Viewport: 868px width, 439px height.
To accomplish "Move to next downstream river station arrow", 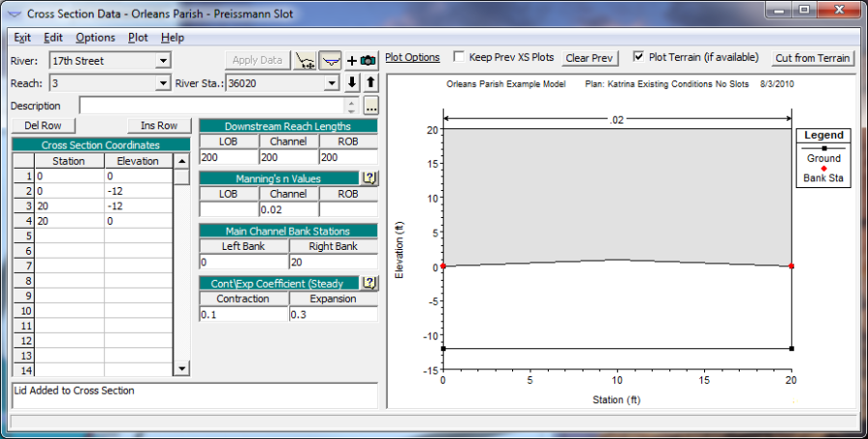I will click(x=352, y=83).
